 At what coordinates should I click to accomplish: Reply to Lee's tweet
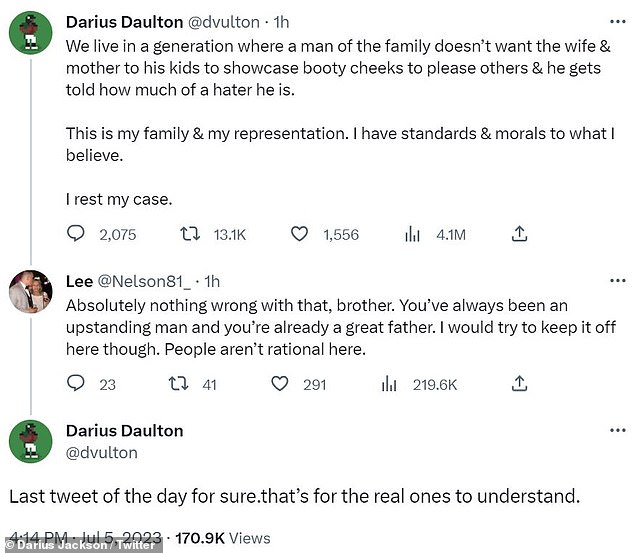pyautogui.click(x=75, y=383)
